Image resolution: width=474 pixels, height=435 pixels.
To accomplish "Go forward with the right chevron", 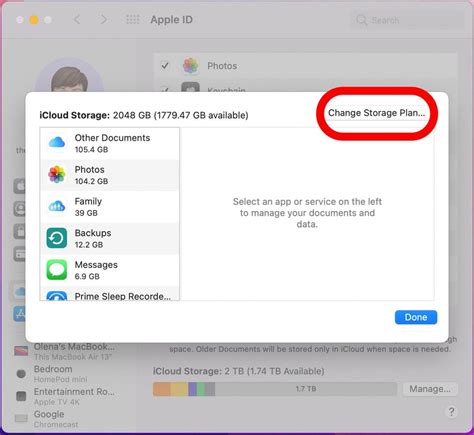I will (104, 20).
